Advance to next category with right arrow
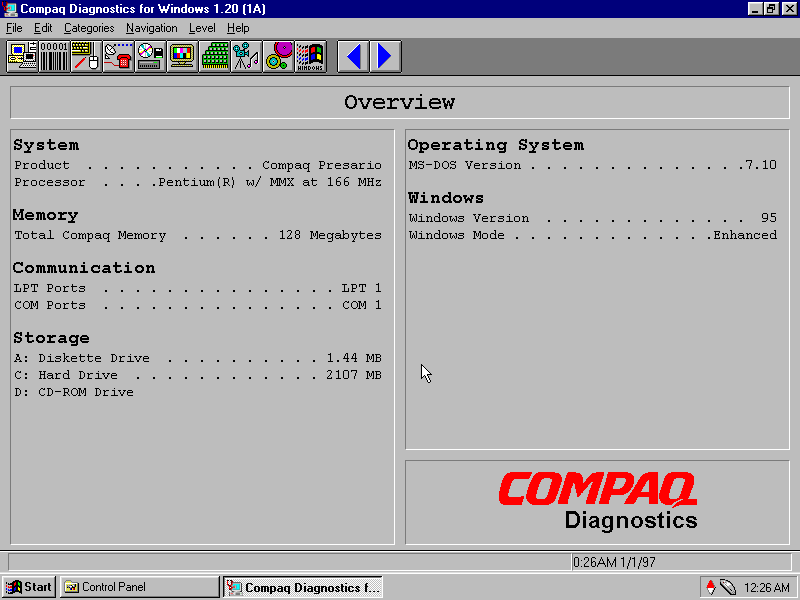 (385, 56)
